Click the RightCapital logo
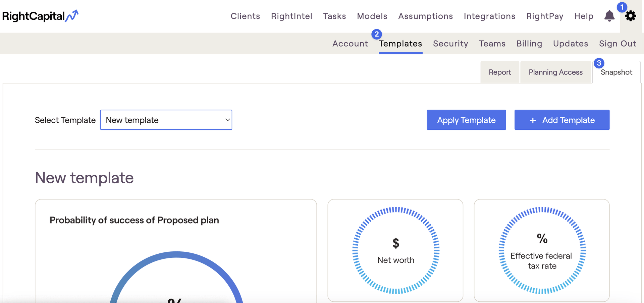The image size is (644, 303). (x=40, y=16)
